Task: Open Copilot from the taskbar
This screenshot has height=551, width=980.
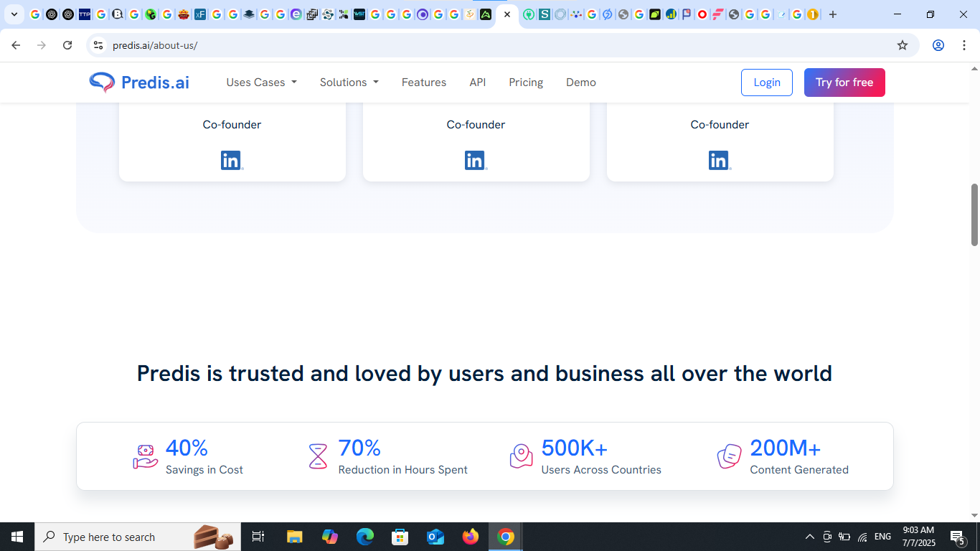Action: (x=330, y=537)
